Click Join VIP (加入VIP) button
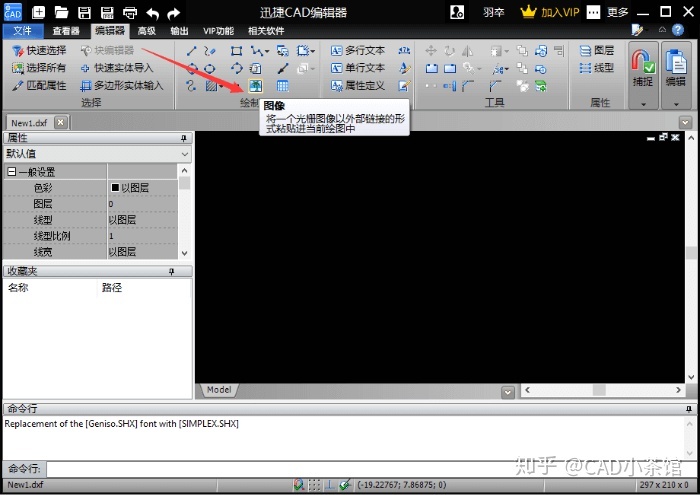The height and width of the screenshot is (495, 700). 550,12
